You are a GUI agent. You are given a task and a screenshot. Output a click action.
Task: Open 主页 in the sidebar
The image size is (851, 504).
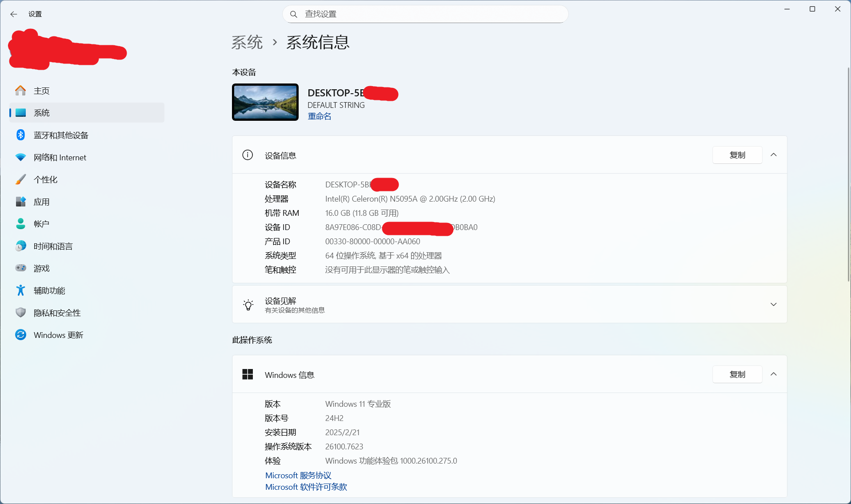(x=87, y=91)
